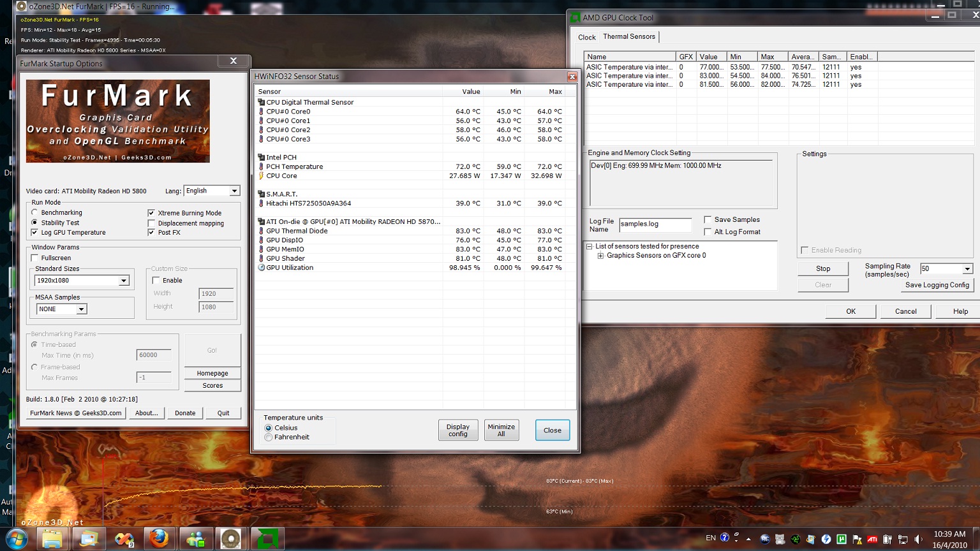Open Windows Live Messenger taskbar icon
This screenshot has height=551, width=980.
click(x=195, y=540)
